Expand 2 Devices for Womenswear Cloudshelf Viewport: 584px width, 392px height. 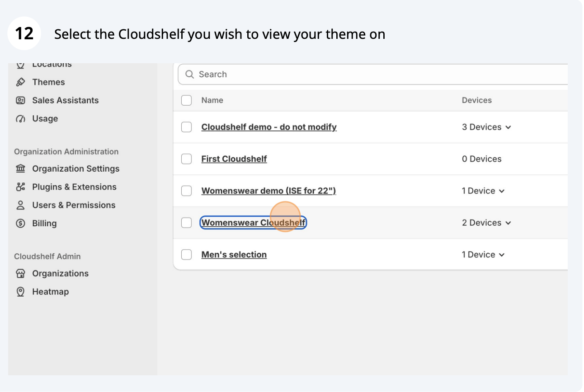point(486,223)
